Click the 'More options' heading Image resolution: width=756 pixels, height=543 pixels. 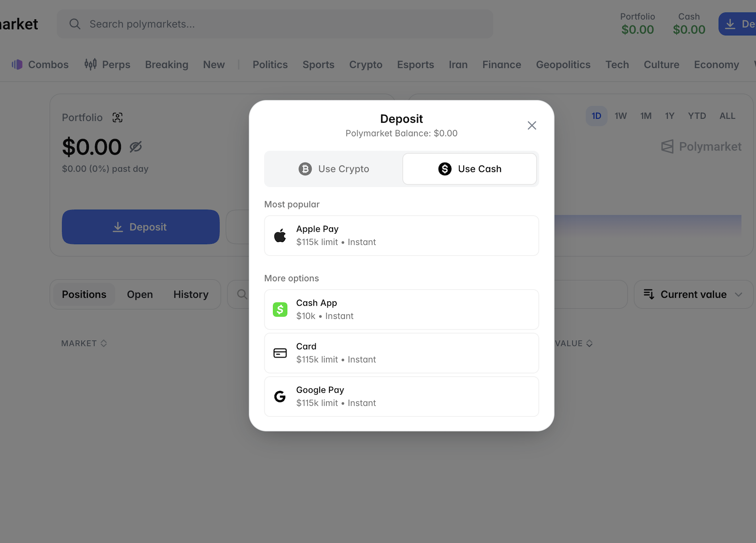[x=291, y=278]
